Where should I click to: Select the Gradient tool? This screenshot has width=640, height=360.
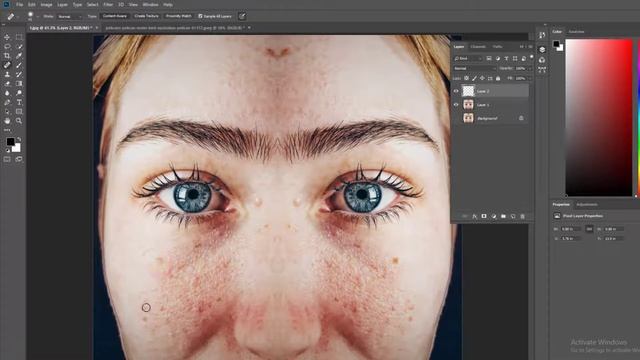coord(19,84)
